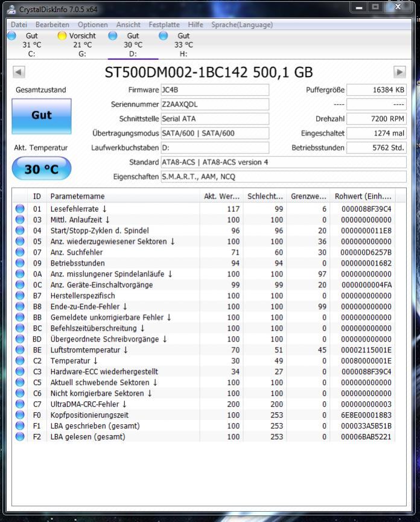Click status orb of Mittl. Anlaufzeit row

tap(20, 220)
